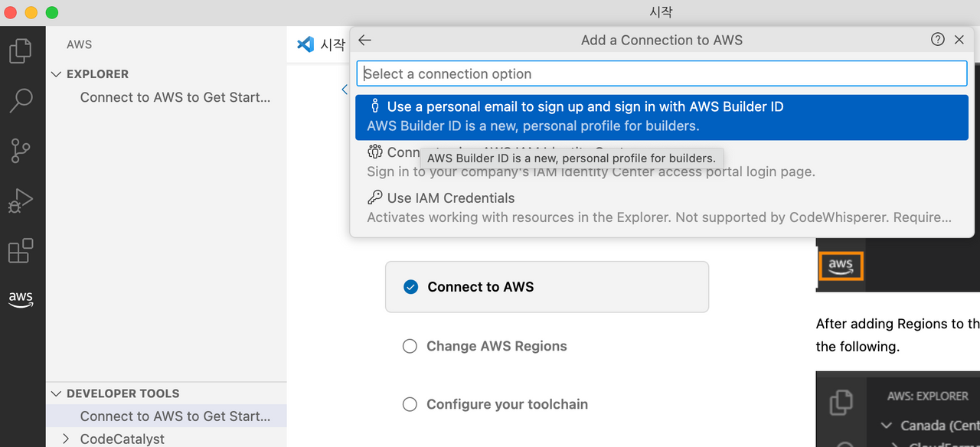Screen dimensions: 980x447
Task: Open the Search view in activity bar
Action: tap(21, 100)
